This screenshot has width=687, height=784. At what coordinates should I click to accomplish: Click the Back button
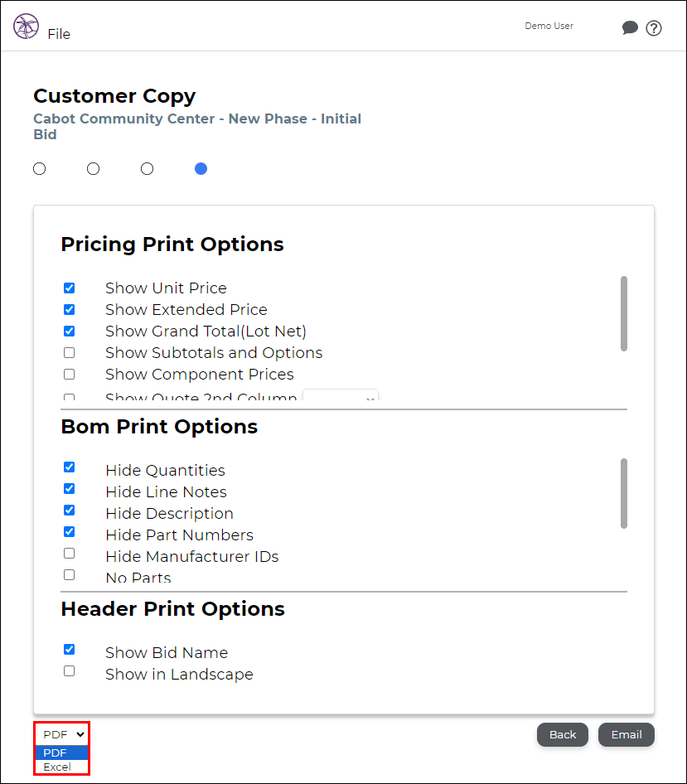tap(563, 734)
